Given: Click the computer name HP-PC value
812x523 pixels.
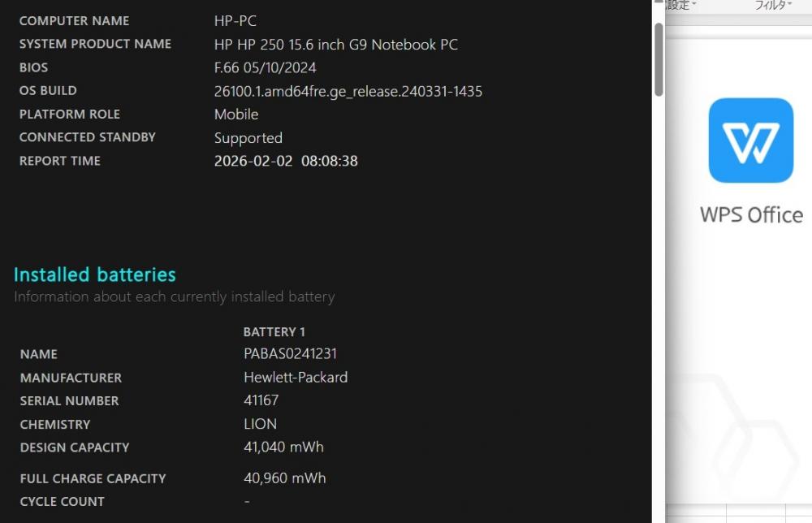Looking at the screenshot, I should point(235,20).
